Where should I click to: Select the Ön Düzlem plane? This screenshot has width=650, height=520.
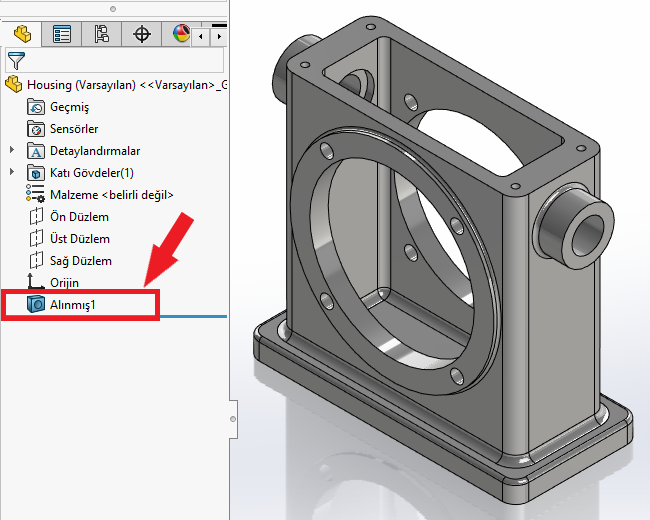79,217
